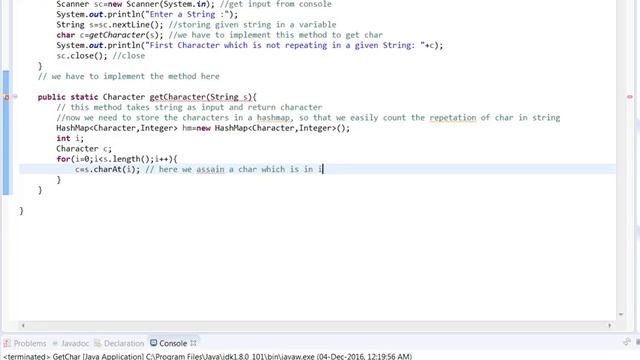Collapse the getCharacter method fold toggle
This screenshot has width=640, height=360.
15,97
